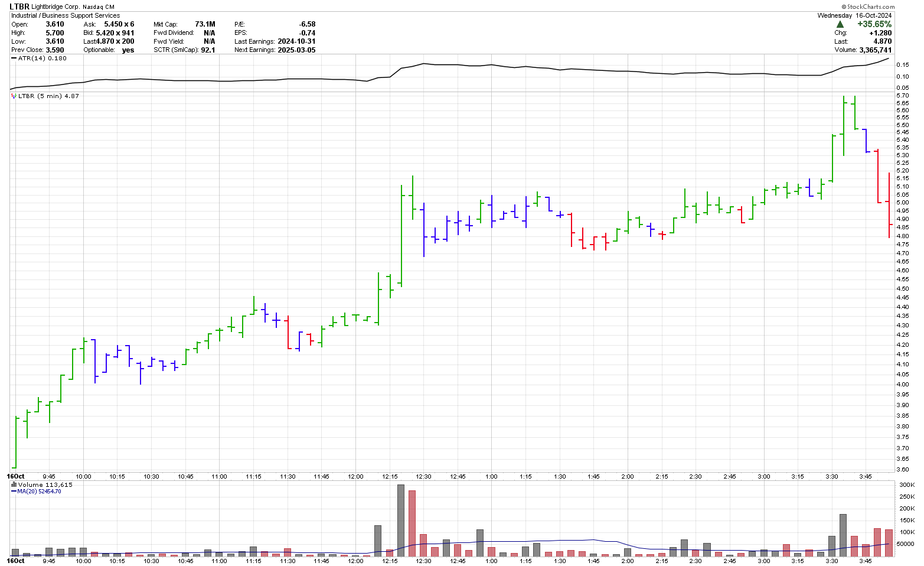This screenshot has width=924, height=566.
Task: Click the ATR(14) 0.180 indicator label
Action: (x=43, y=58)
